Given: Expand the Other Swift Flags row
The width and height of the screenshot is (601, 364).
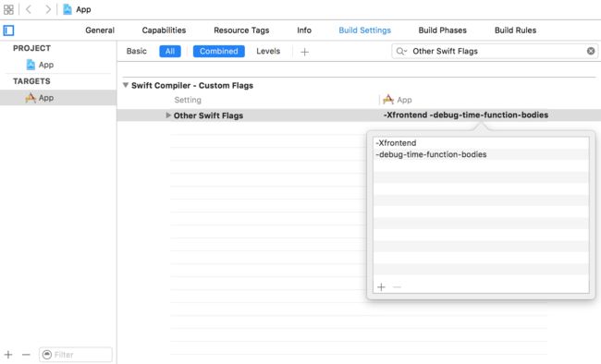Looking at the screenshot, I should [168, 115].
